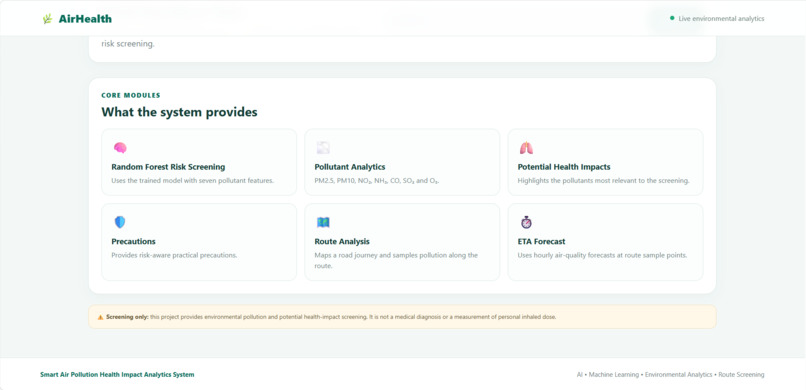806x390 pixels.
Task: Click the lungs icon for Health Impacts
Action: click(x=526, y=148)
